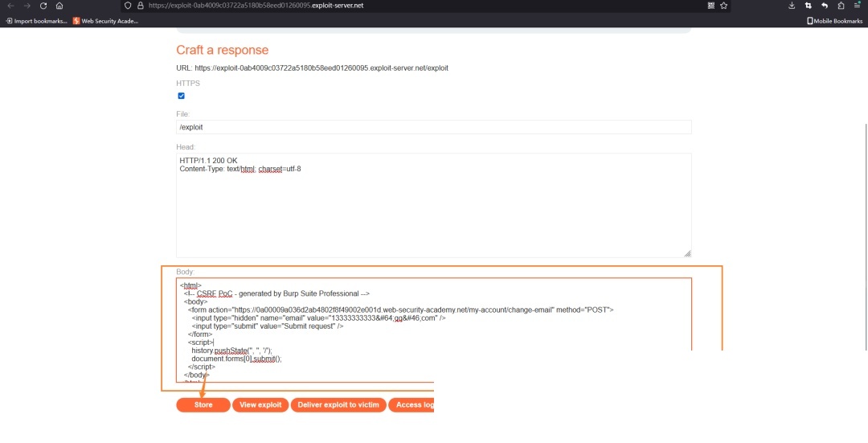The width and height of the screenshot is (868, 443).
Task: Click the exploit-server URL in address bar
Action: coord(256,6)
